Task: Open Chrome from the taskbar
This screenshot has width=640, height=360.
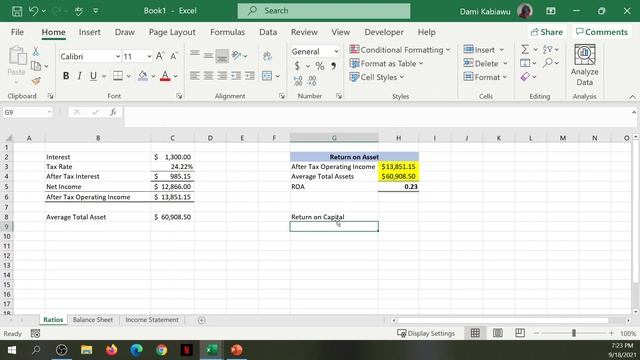Action: [162, 350]
